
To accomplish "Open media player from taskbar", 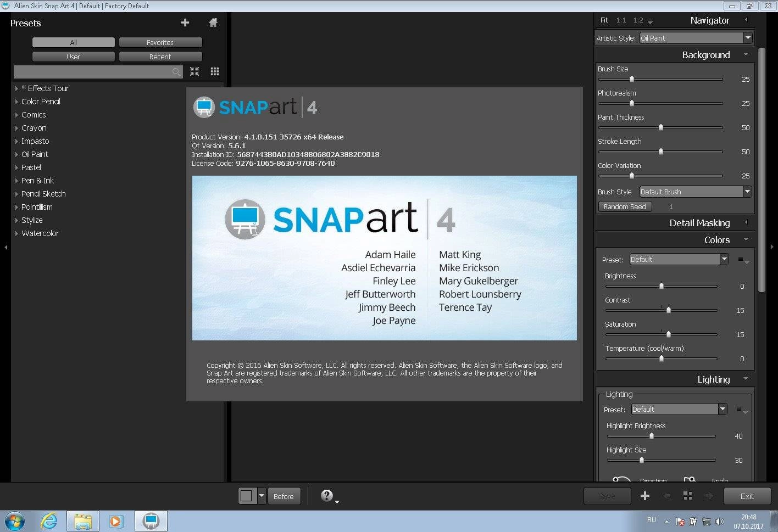I will click(x=116, y=520).
